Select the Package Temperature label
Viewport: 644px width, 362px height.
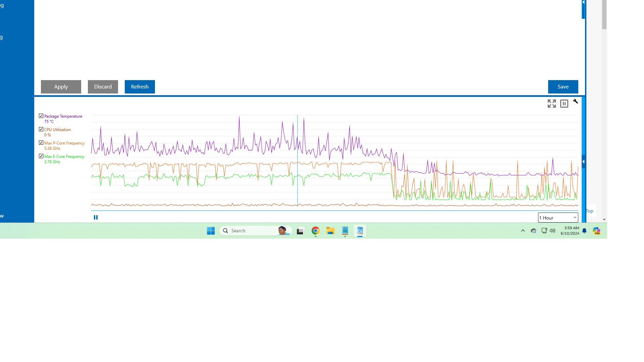(63, 116)
